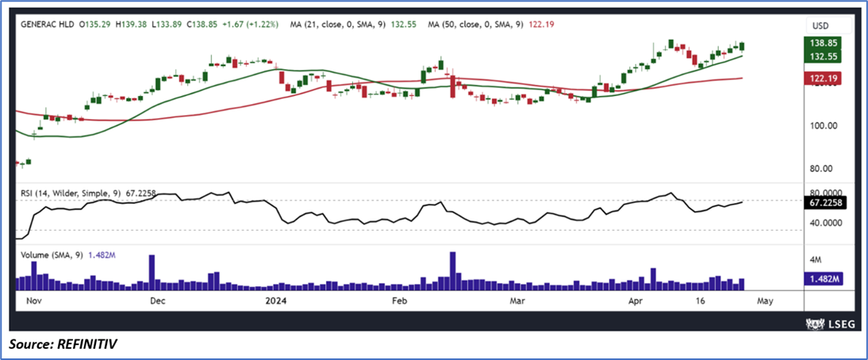Image resolution: width=868 pixels, height=360 pixels.
Task: Click the last green candlestick on the chart
Action: pyautogui.click(x=742, y=48)
